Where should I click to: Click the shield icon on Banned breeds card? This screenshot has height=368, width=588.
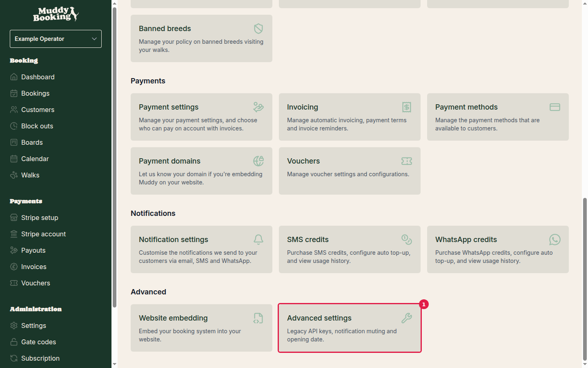coord(258,29)
